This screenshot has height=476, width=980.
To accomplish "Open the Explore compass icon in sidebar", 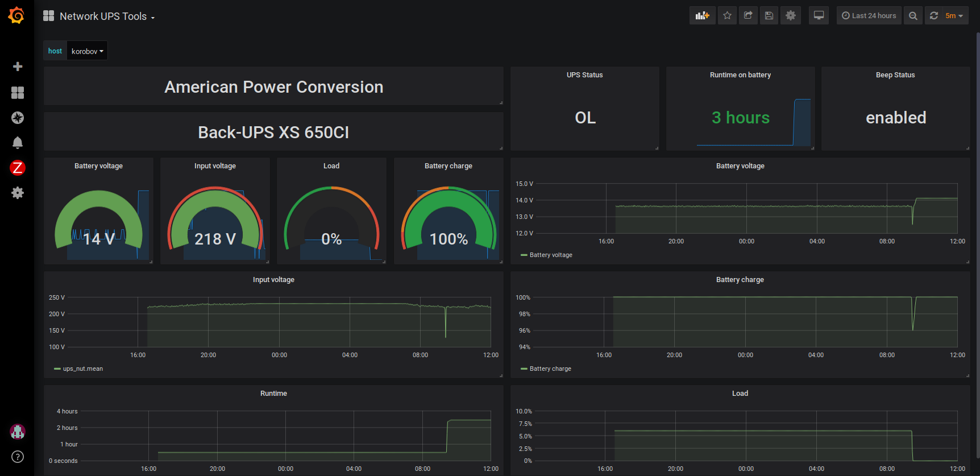I will pos(18,118).
